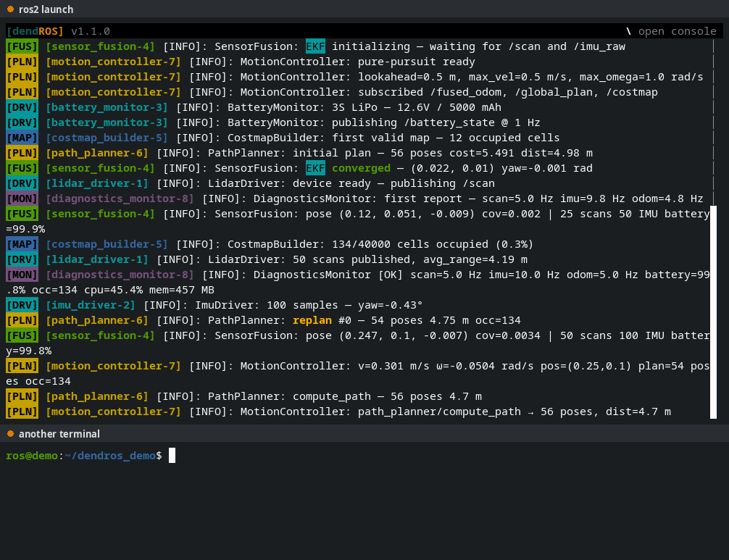Click the MON tag on the first report line
Image resolution: width=729 pixels, height=560 pixels.
(22, 198)
